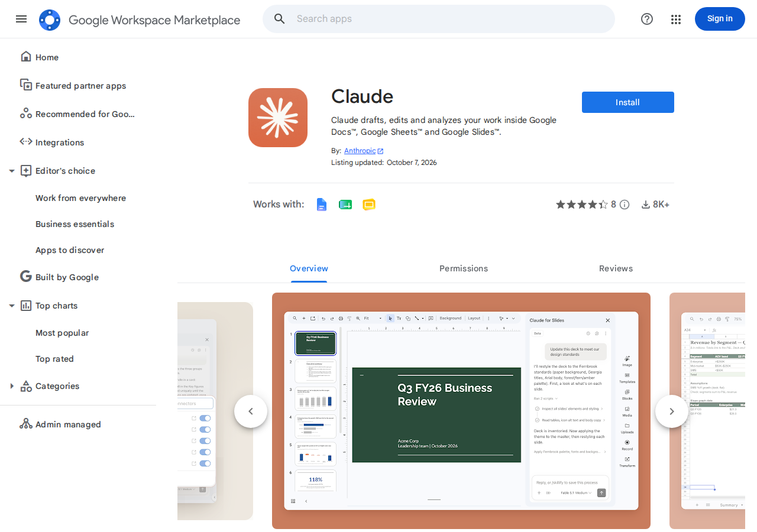
Task: Click the Admin managed icon
Action: tap(26, 424)
